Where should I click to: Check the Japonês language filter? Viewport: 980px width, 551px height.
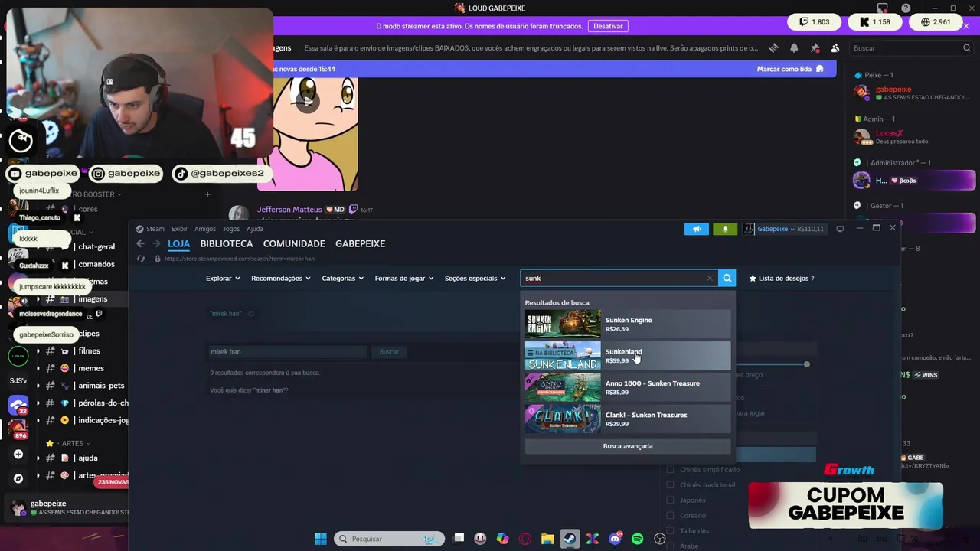670,500
